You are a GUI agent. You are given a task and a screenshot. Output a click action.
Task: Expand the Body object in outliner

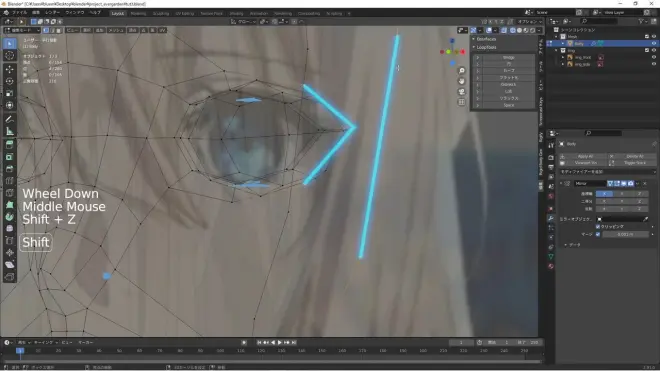pyautogui.click(x=563, y=43)
